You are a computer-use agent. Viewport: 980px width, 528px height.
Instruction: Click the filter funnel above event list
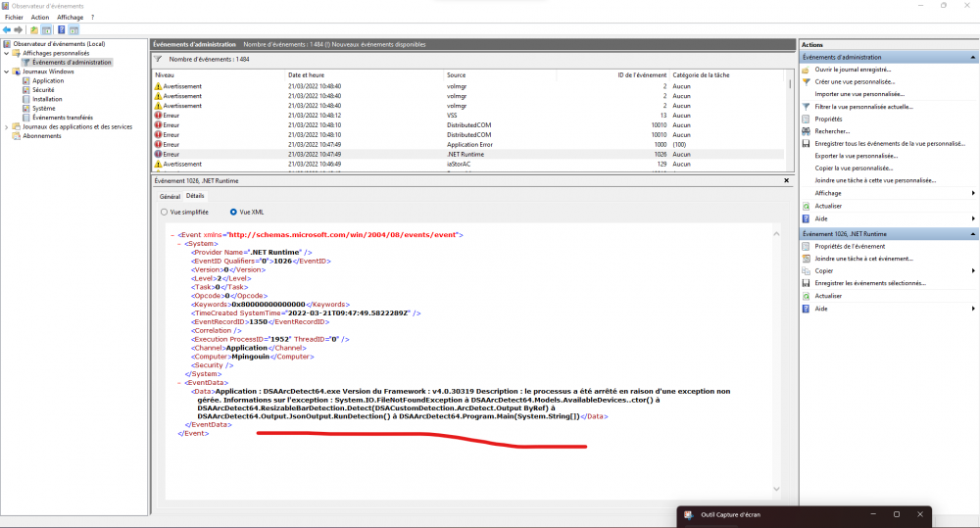[x=158, y=59]
